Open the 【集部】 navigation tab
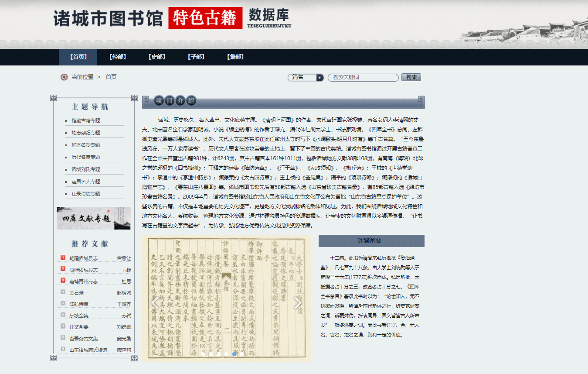Screen dimensions: 588x374 (235, 57)
